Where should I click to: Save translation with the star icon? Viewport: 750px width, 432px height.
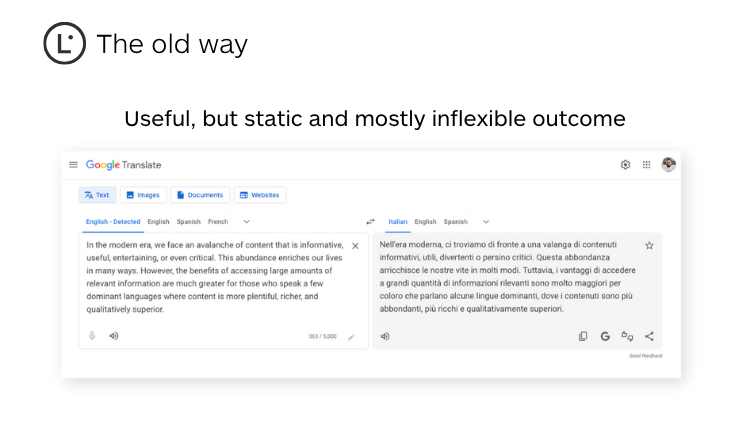coord(649,246)
